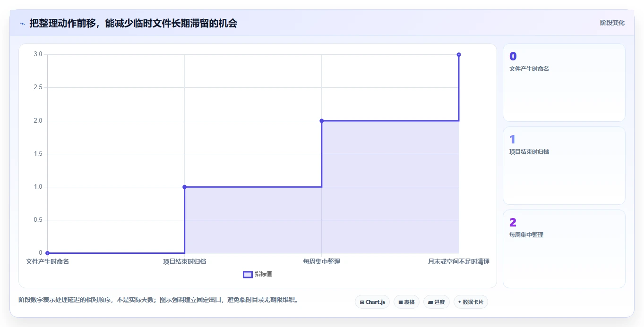Click the y-axis value 1.5

tap(38, 154)
